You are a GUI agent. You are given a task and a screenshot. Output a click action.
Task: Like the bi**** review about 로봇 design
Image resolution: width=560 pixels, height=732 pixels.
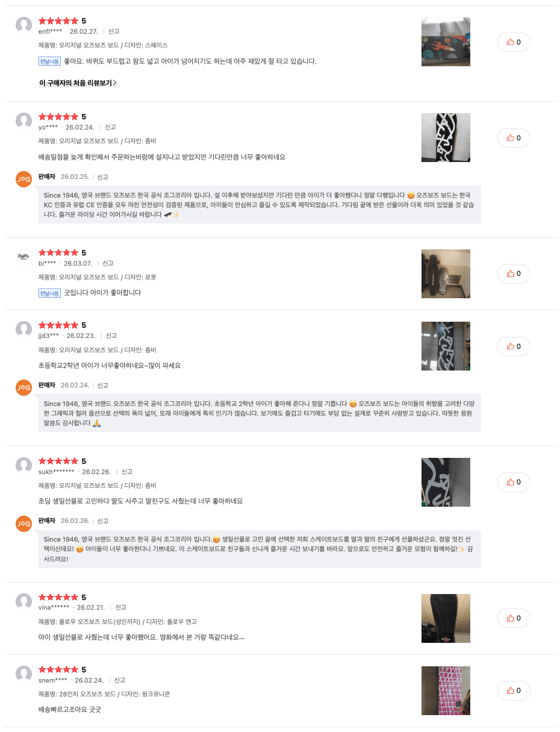[514, 274]
